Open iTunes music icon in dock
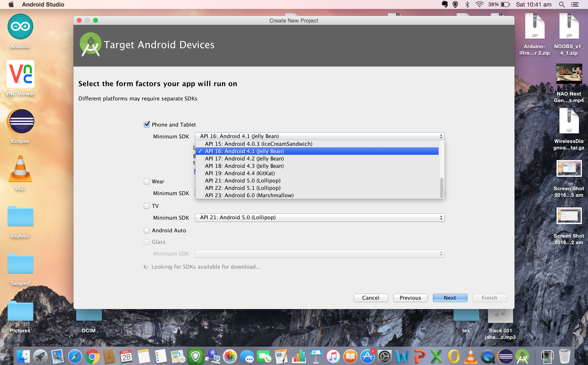The width and height of the screenshot is (588, 365). [x=333, y=356]
